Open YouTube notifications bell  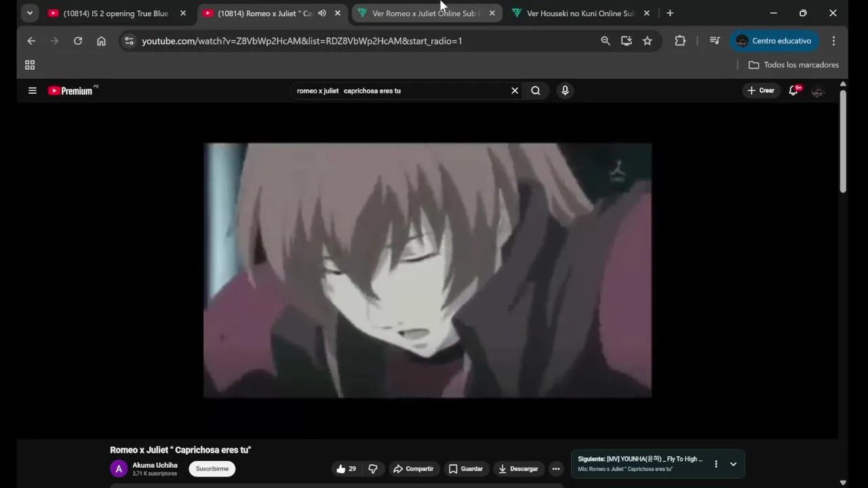794,90
